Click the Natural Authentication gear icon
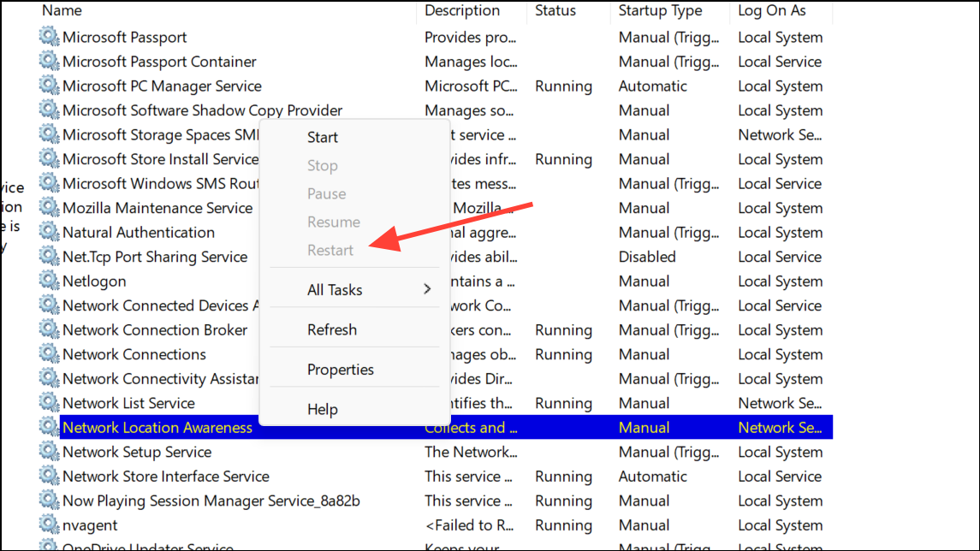The image size is (980, 551). (x=50, y=232)
